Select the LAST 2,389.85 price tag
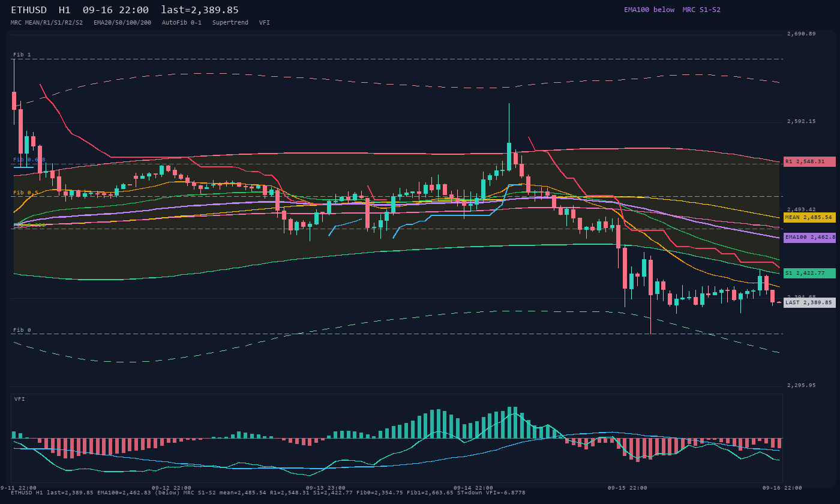Screen dimensions: 840x504 809,302
